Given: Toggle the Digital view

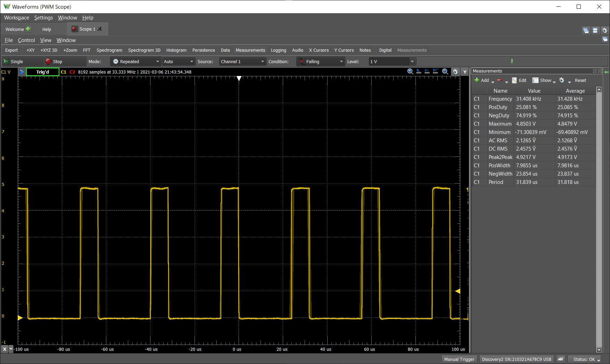Looking at the screenshot, I should click(385, 50).
